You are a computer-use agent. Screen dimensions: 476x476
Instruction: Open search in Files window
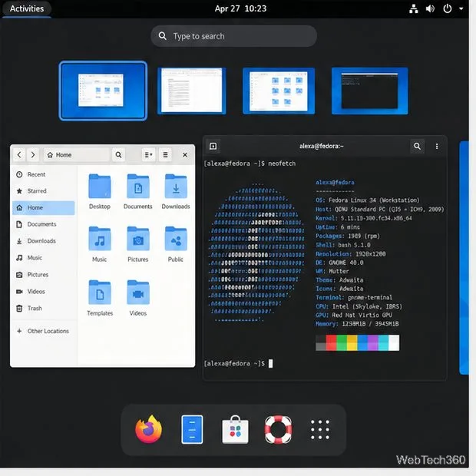118,155
